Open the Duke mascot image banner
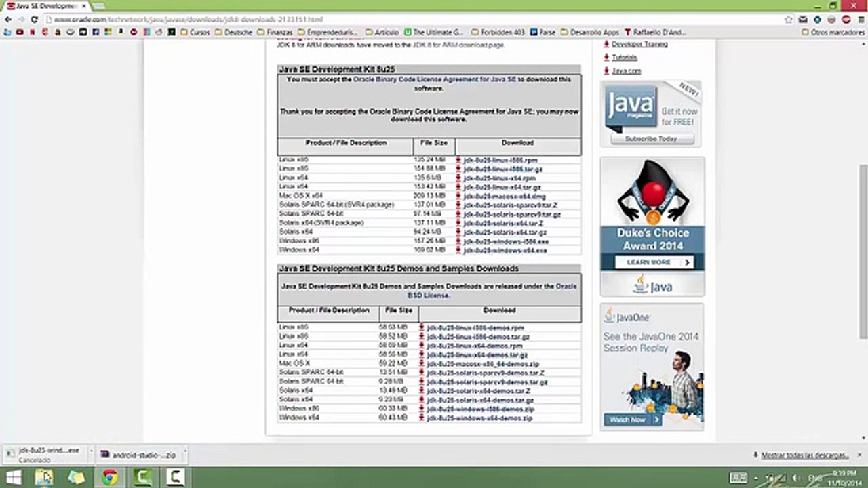The width and height of the screenshot is (868, 488). click(652, 192)
